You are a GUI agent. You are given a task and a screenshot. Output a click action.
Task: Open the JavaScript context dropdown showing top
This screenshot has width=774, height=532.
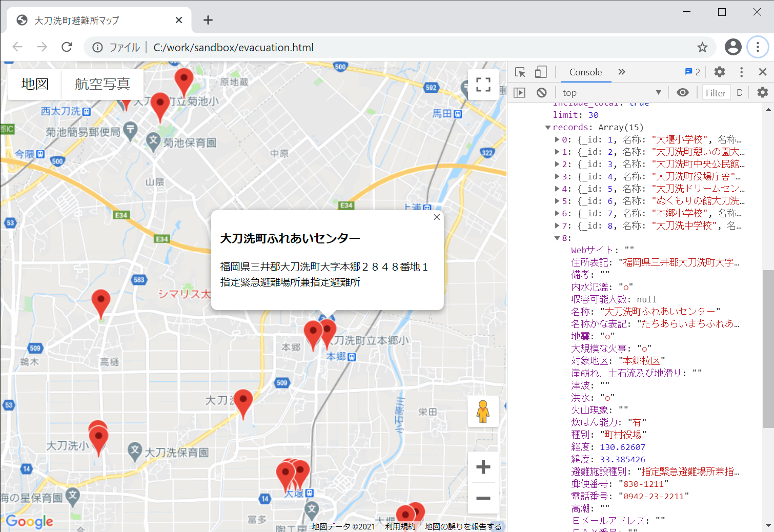pos(612,93)
